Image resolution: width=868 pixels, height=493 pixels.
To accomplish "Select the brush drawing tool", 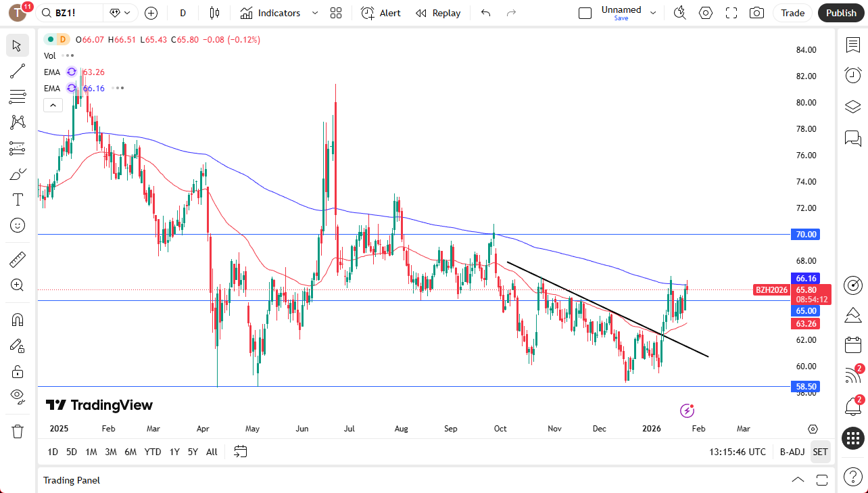I will click(x=18, y=174).
